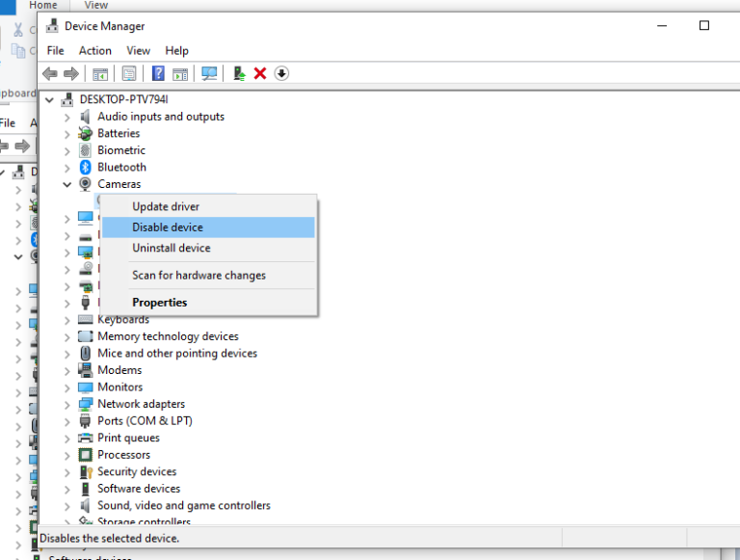Minimize the Device Manager window
The image size is (740, 560).
pos(662,25)
